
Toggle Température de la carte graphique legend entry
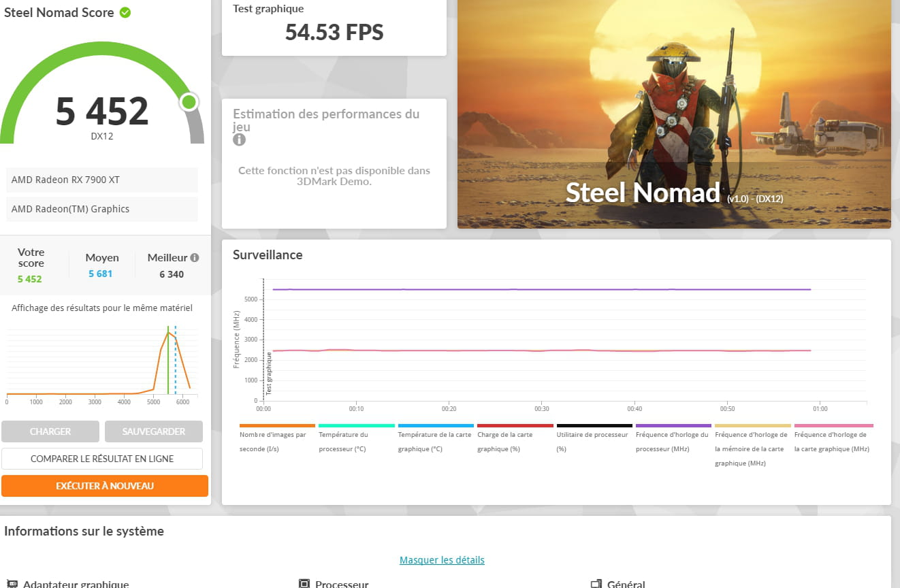434,441
